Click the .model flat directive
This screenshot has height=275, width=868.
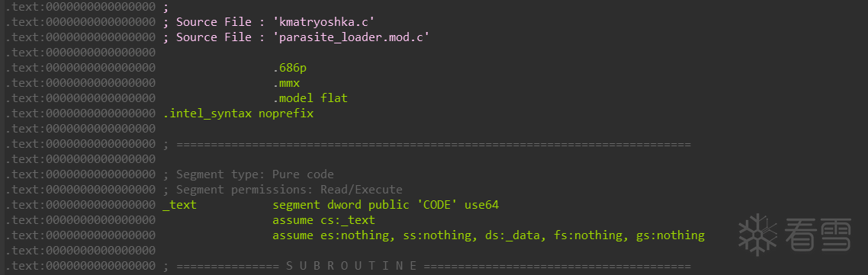pos(310,98)
